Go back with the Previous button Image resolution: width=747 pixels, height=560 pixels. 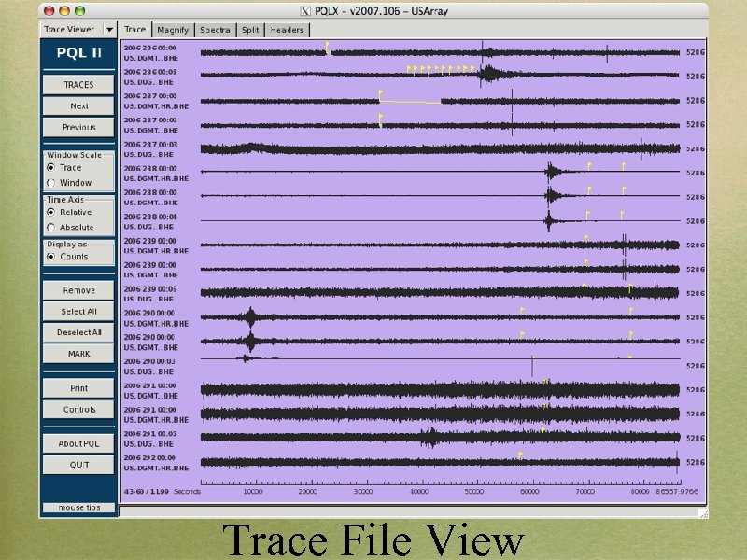pyautogui.click(x=78, y=127)
